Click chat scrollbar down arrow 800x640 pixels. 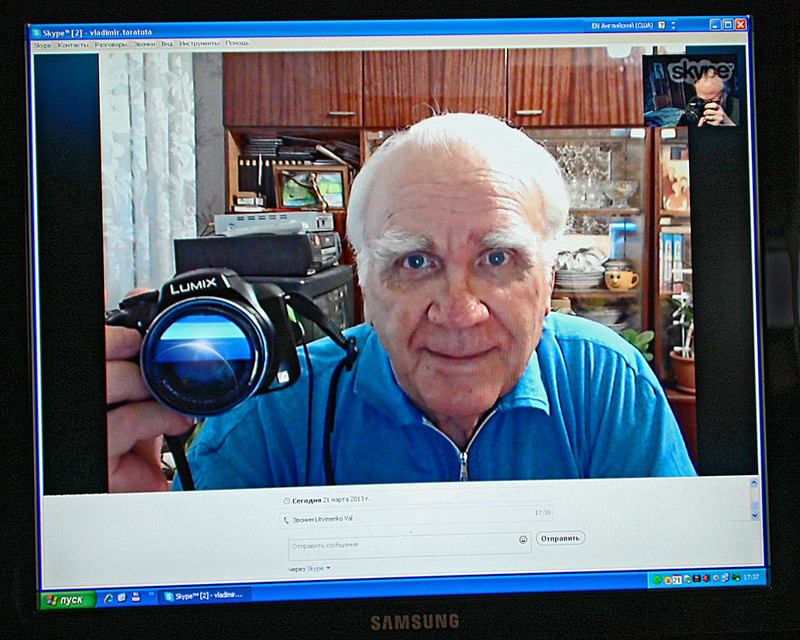(x=755, y=516)
